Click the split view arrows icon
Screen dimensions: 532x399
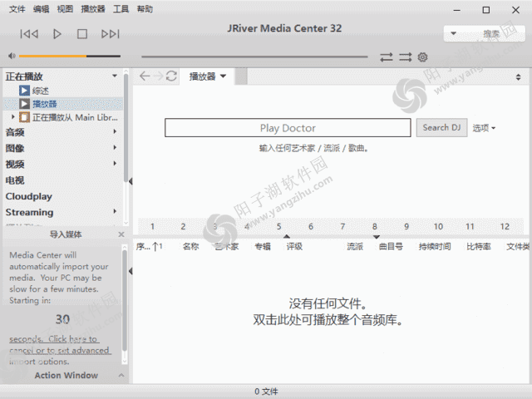pos(518,77)
